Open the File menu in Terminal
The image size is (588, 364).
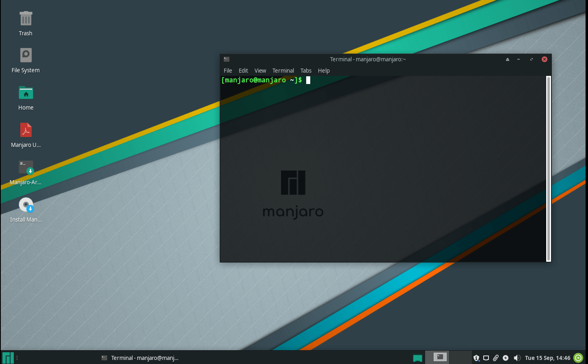[x=228, y=71]
